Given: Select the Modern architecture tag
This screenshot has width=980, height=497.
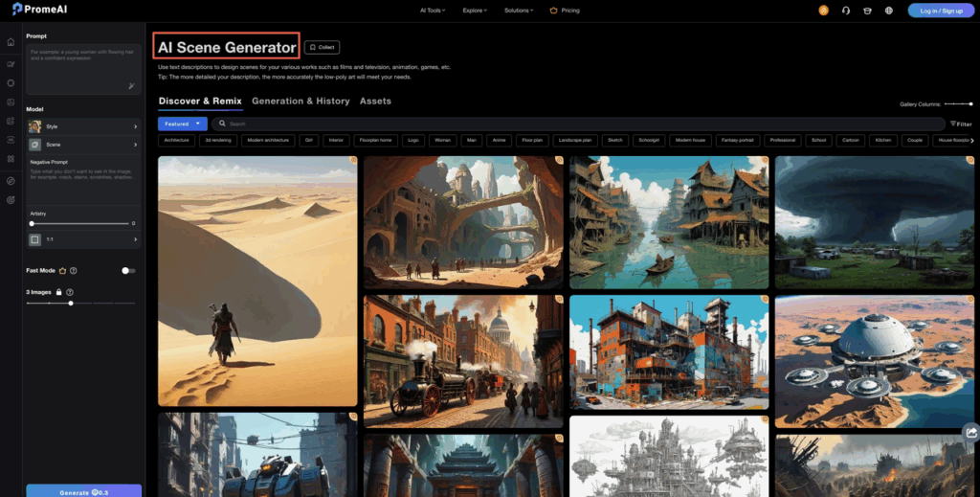Looking at the screenshot, I should pos(268,140).
